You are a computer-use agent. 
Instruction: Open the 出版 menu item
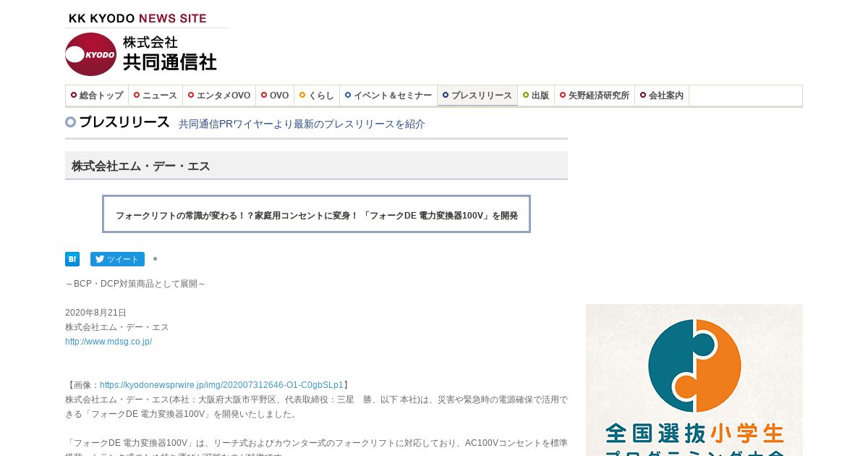coord(536,96)
